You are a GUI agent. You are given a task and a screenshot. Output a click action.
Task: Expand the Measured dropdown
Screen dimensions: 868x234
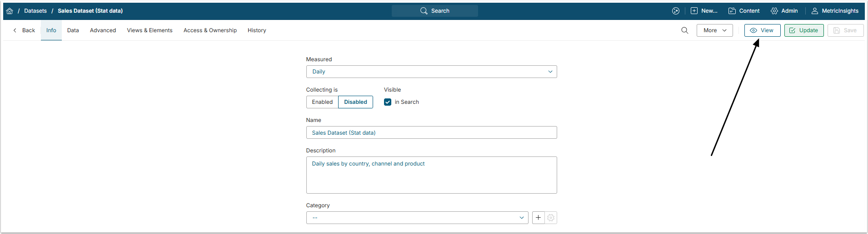coord(431,72)
